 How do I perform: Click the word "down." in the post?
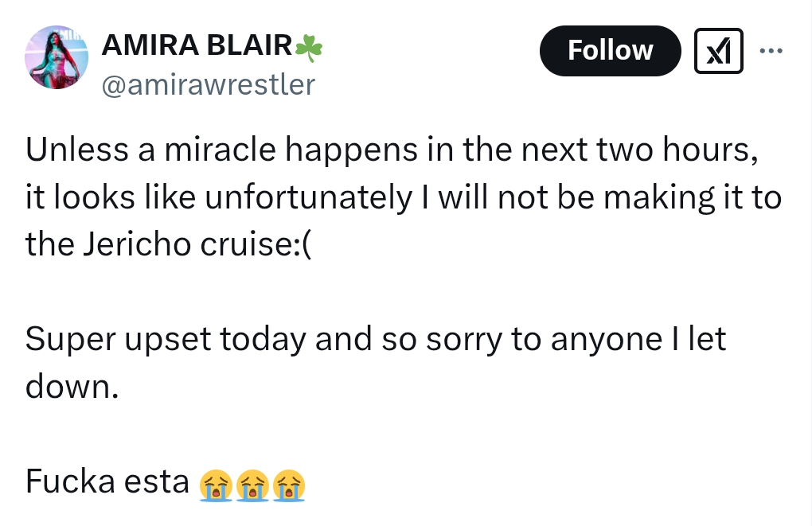point(72,388)
